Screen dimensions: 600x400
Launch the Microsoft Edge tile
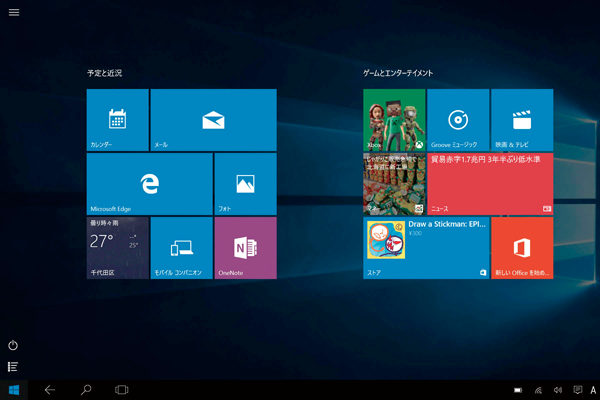tap(150, 184)
